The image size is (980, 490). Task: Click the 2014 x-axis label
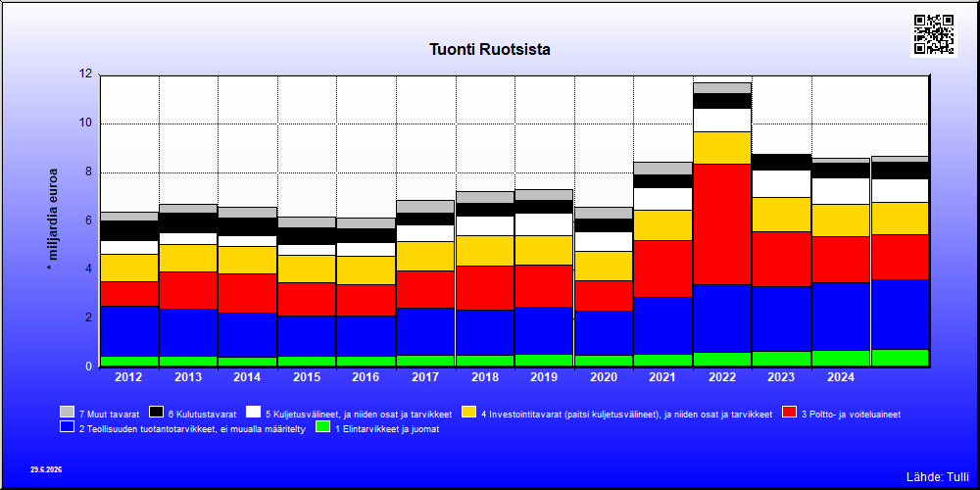pyautogui.click(x=248, y=377)
